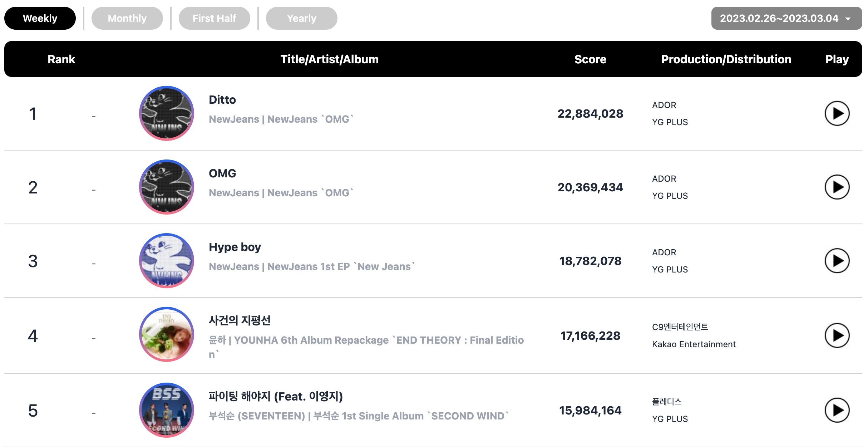Open the Ditto song title link

(x=222, y=100)
